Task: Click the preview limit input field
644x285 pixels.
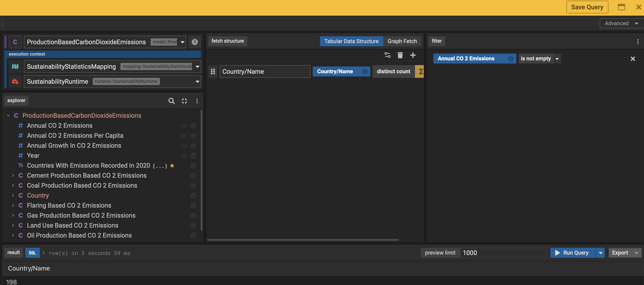Action: [503, 253]
